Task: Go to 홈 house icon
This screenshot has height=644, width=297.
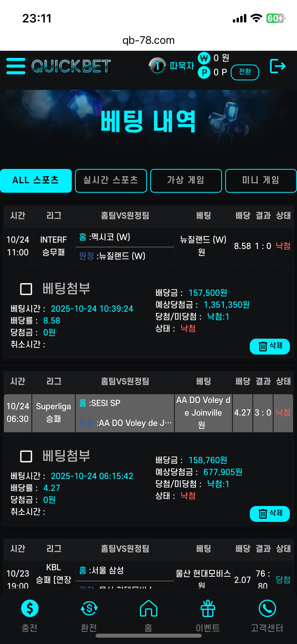Action: pyautogui.click(x=148, y=609)
